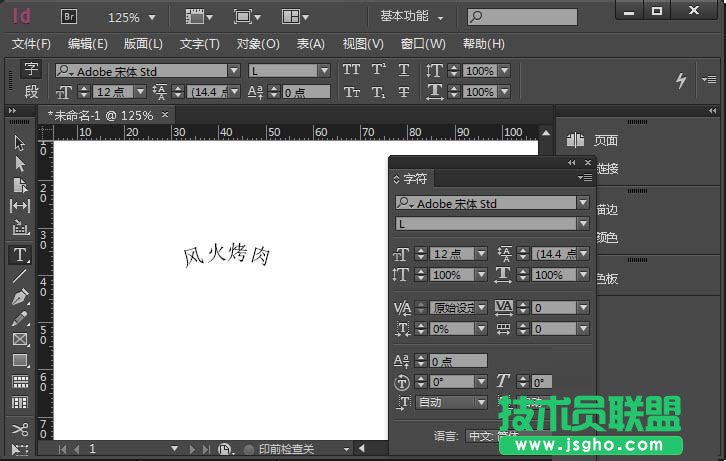The width and height of the screenshot is (726, 461).
Task: Select the Gap tool
Action: coord(19,206)
